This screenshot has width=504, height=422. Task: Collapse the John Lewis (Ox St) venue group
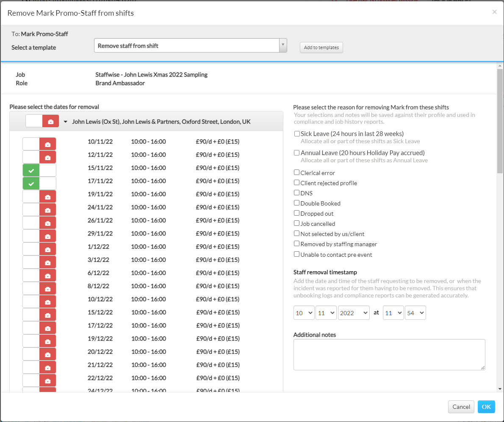tap(66, 122)
